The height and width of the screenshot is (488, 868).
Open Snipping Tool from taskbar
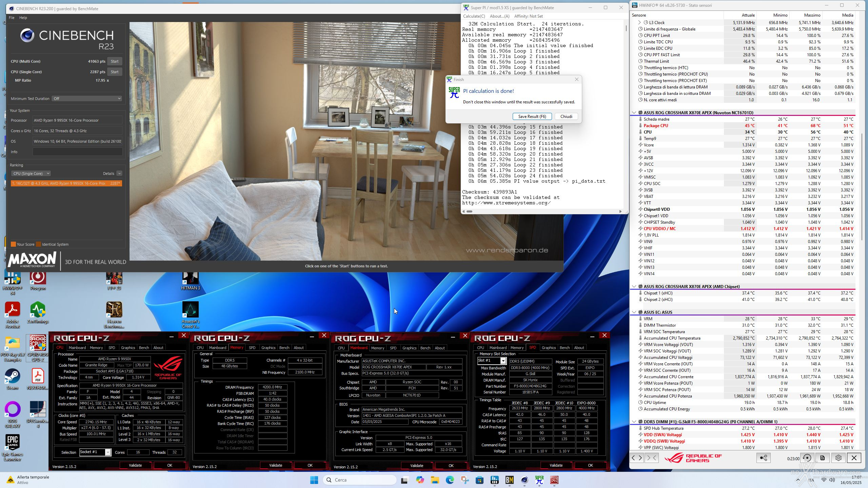pos(465,480)
